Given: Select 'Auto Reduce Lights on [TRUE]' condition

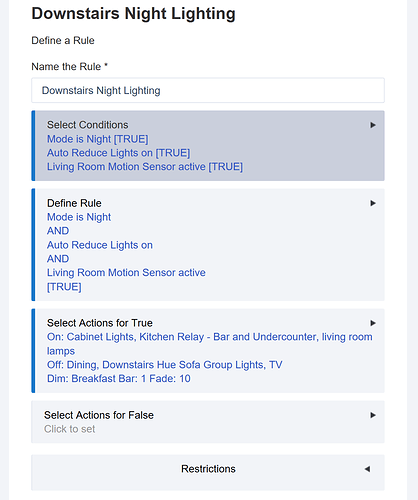Looking at the screenshot, I should [118, 153].
